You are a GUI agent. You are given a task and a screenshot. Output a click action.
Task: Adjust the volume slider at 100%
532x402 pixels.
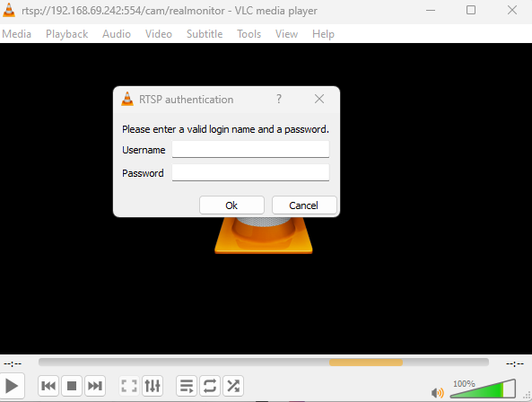coord(483,389)
